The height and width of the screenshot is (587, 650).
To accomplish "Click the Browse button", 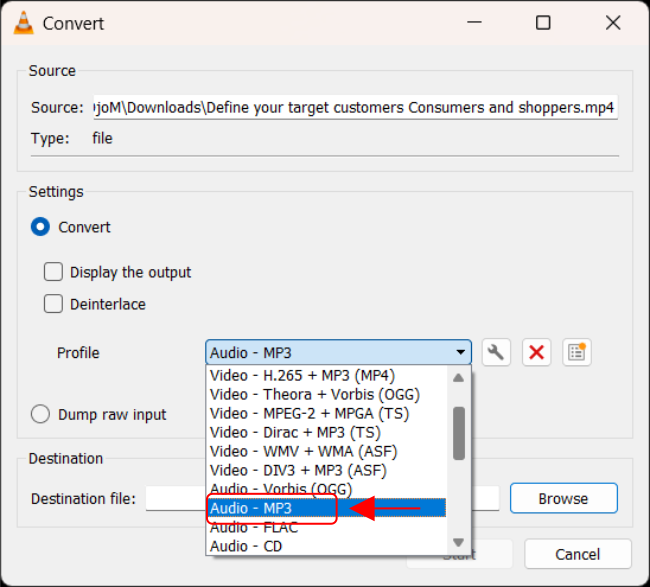I will click(563, 498).
